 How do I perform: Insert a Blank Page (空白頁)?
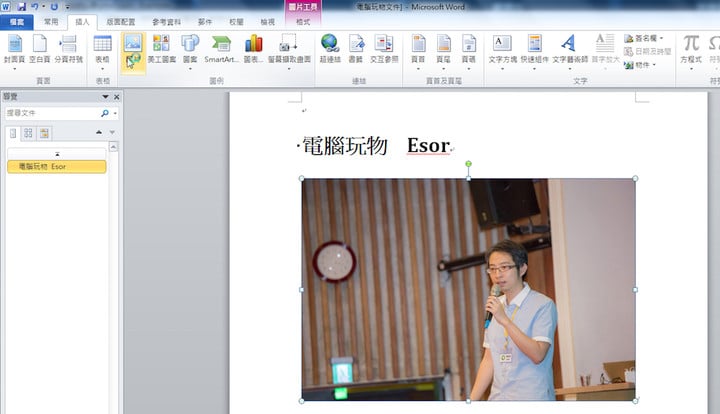click(39, 49)
